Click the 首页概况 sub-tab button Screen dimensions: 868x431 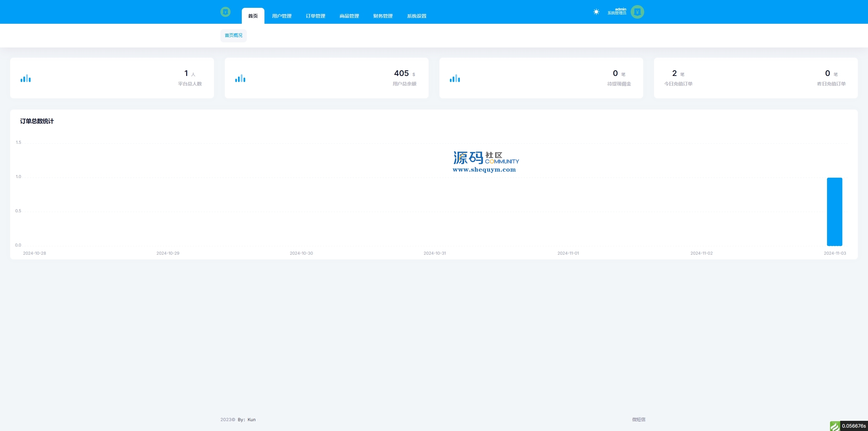233,35
